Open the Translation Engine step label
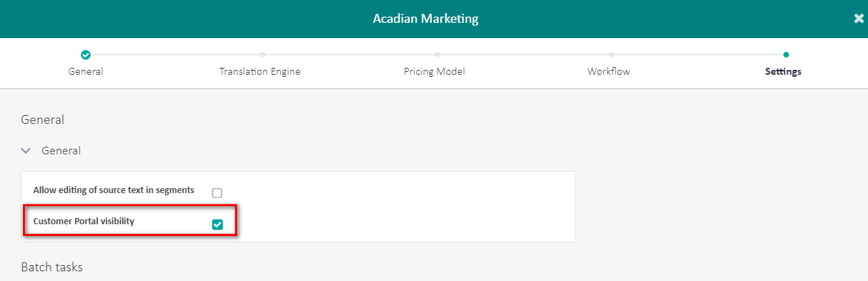868x281 pixels. click(x=260, y=71)
